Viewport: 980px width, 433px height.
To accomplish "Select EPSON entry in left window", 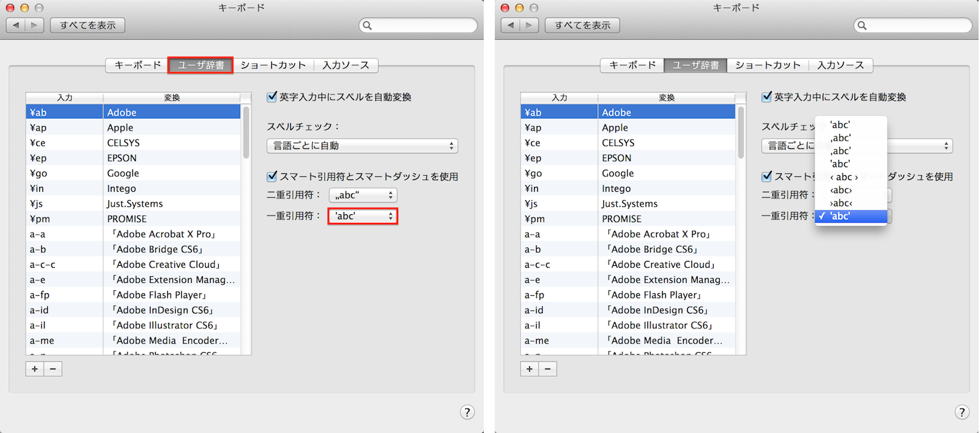I will coord(134,158).
